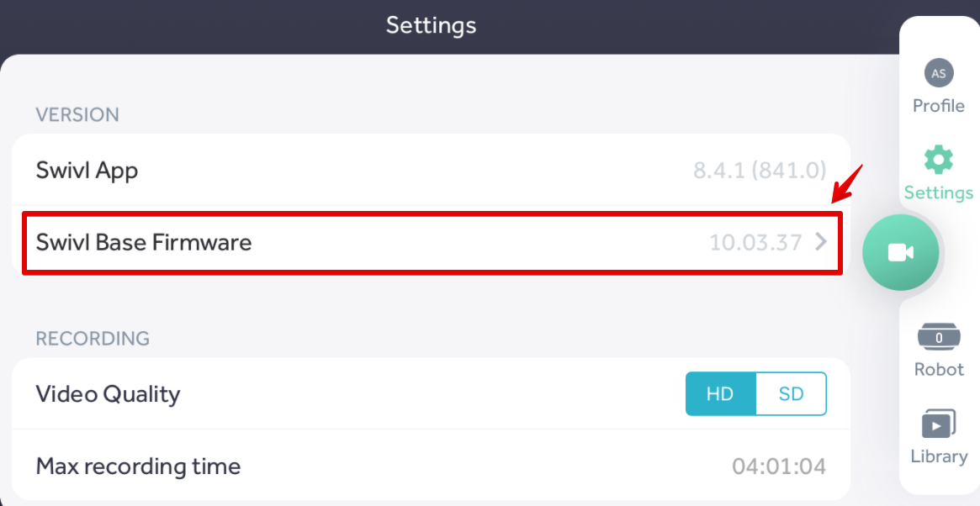Viewport: 980px width, 506px height.
Task: Click the Settings gear icon
Action: (x=939, y=160)
